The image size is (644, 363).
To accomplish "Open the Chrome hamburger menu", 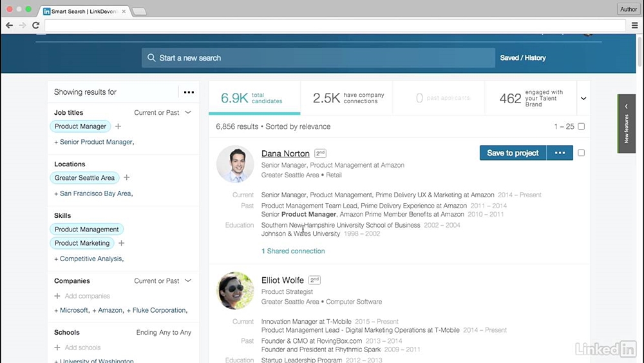I will pos(634,25).
